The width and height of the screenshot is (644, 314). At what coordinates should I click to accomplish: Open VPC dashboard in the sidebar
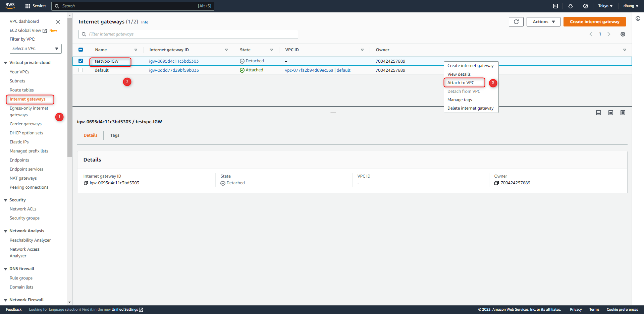[24, 21]
